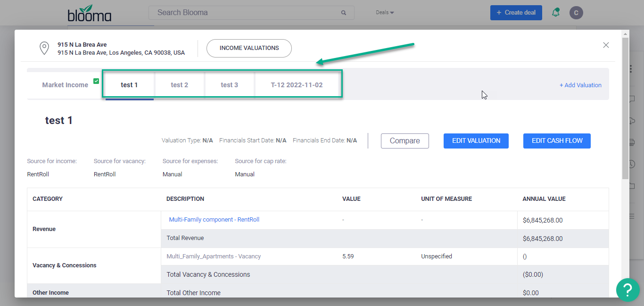Click the Compare button
Viewport: 644px width, 306px height.
pos(405,141)
